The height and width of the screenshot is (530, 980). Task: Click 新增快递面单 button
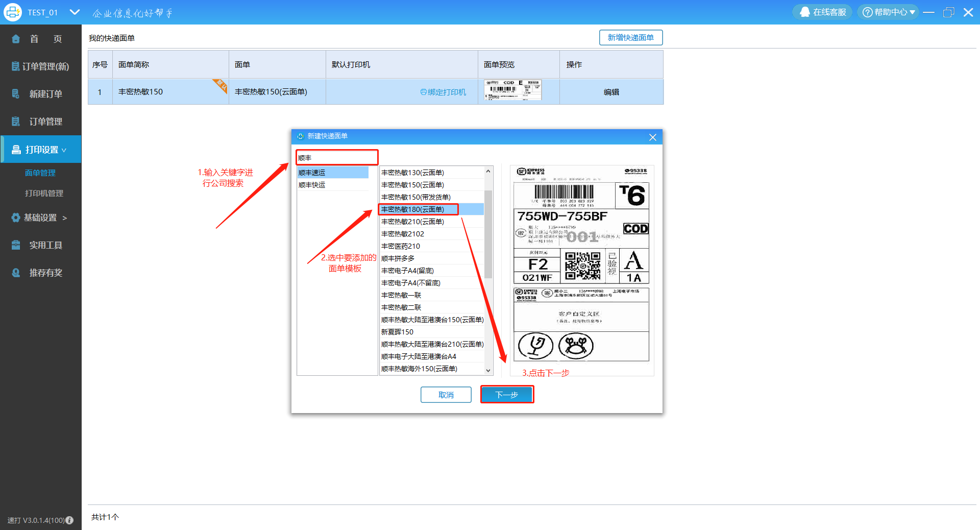click(x=631, y=38)
